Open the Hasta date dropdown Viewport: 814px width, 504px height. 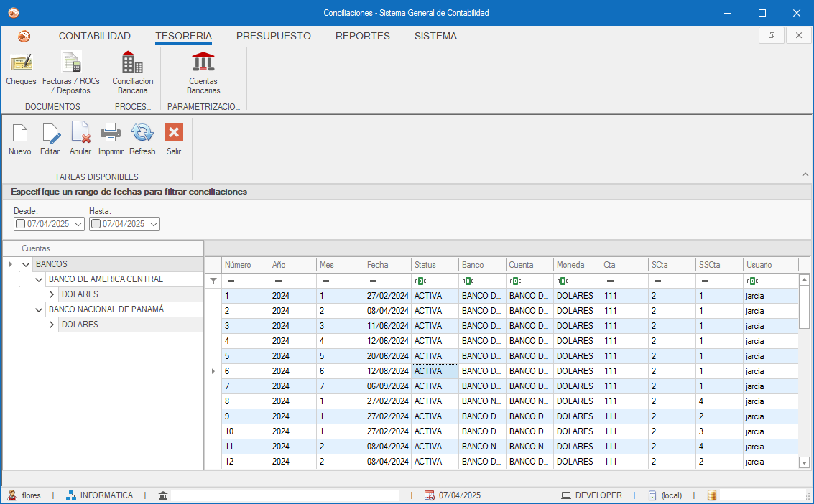click(154, 224)
